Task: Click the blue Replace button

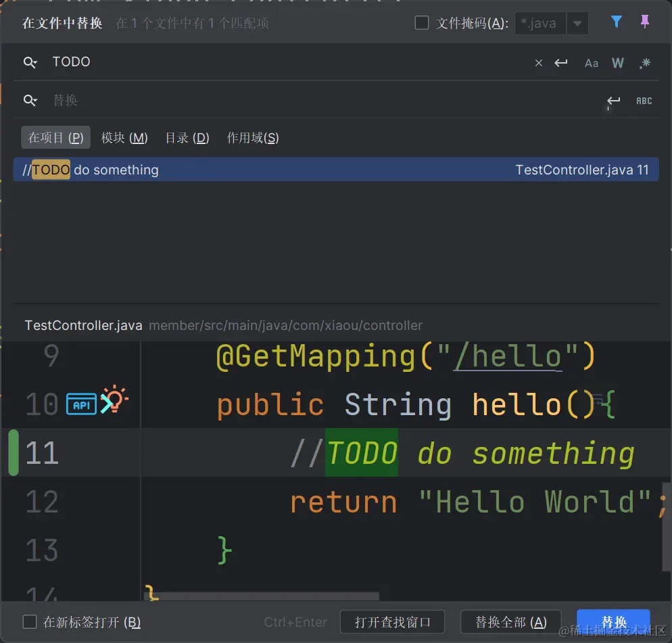Action: point(614,622)
